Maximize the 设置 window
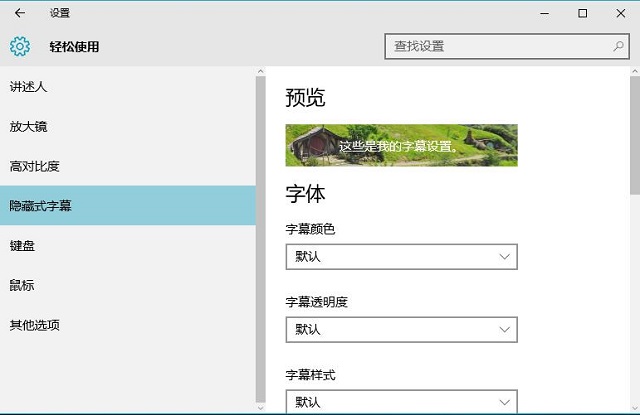Viewport: 640px width, 415px height. click(583, 13)
